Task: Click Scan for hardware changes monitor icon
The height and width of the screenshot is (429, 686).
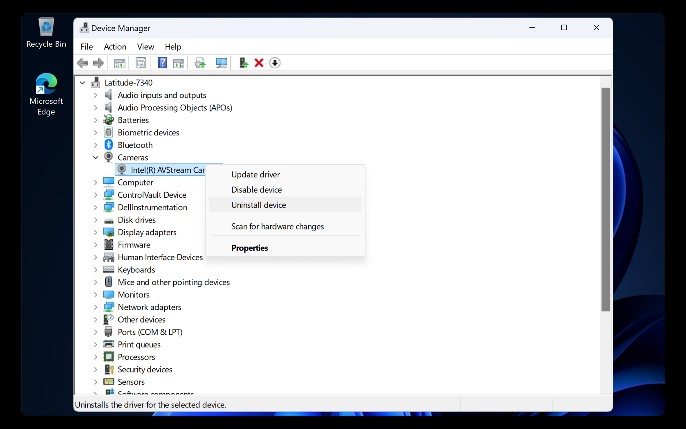Action: [x=221, y=63]
